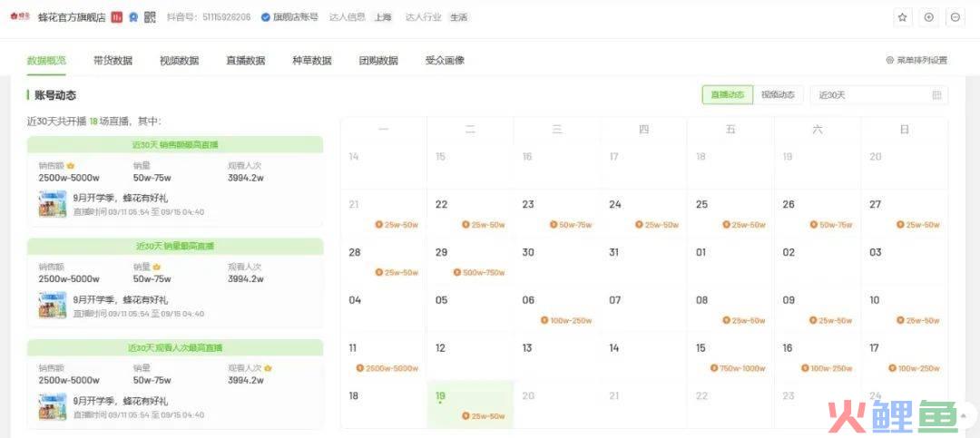Click the 生活 industry tag

point(458,17)
